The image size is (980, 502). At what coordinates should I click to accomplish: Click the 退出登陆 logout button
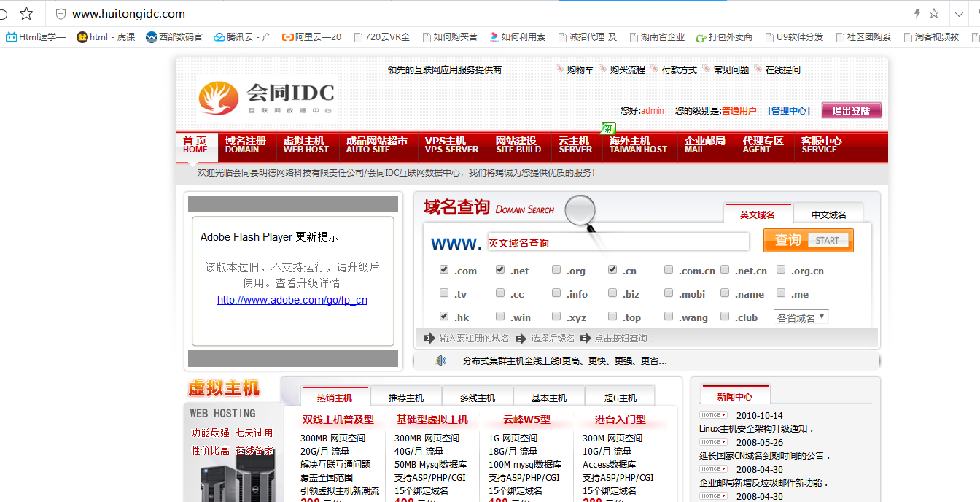point(851,110)
